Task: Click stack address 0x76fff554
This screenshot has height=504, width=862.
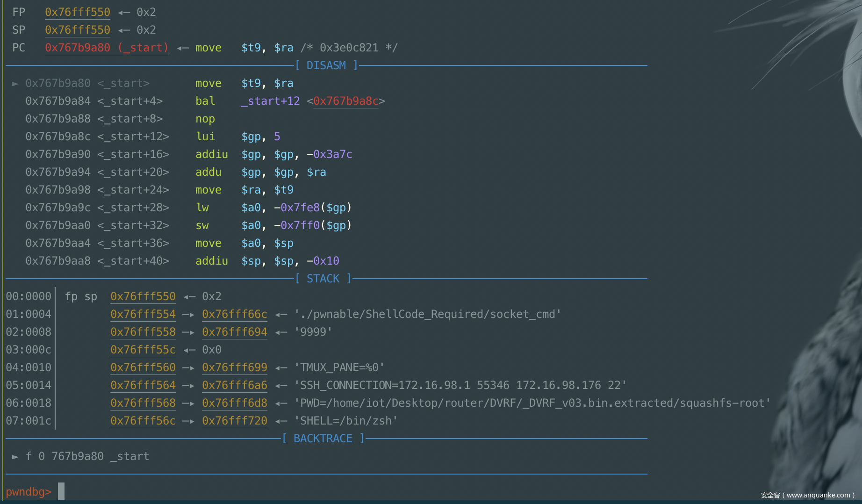Action: [143, 314]
